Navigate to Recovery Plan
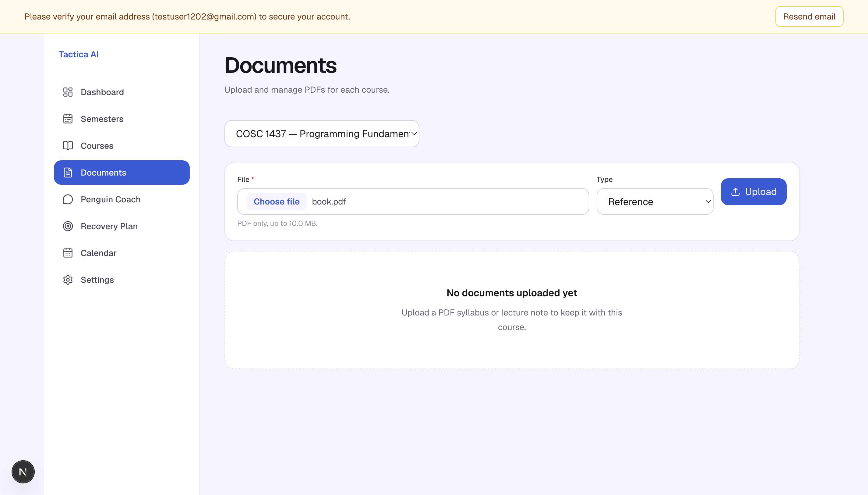868x495 pixels. tap(122, 226)
